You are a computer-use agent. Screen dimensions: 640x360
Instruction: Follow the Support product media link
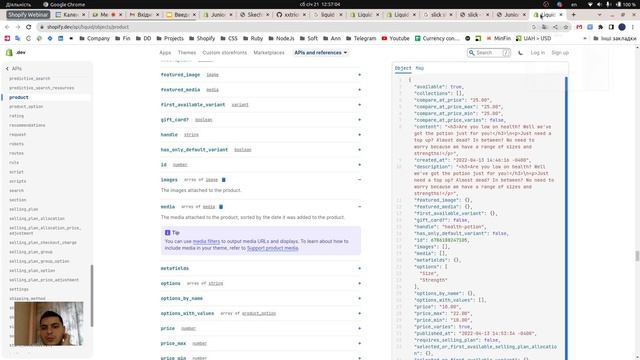point(273,248)
